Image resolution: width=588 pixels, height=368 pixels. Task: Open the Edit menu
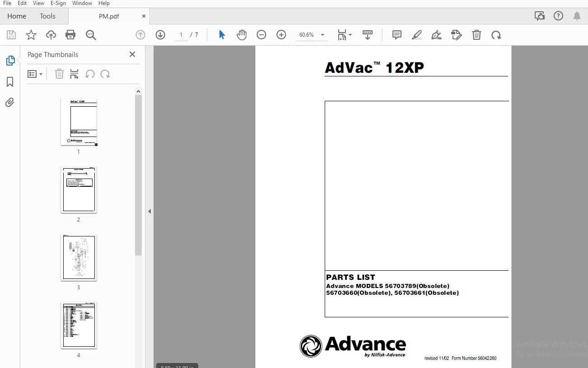(x=22, y=3)
